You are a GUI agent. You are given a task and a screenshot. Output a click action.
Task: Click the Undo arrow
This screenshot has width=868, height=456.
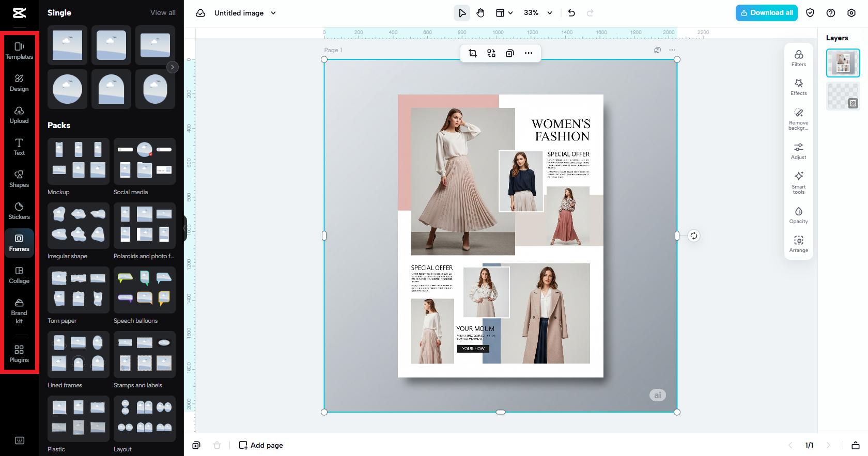pyautogui.click(x=571, y=13)
